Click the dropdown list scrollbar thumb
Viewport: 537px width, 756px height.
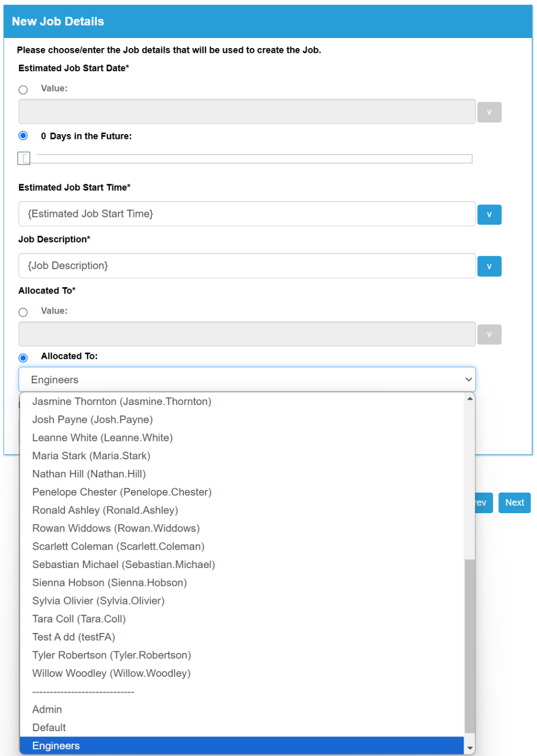coord(469,646)
